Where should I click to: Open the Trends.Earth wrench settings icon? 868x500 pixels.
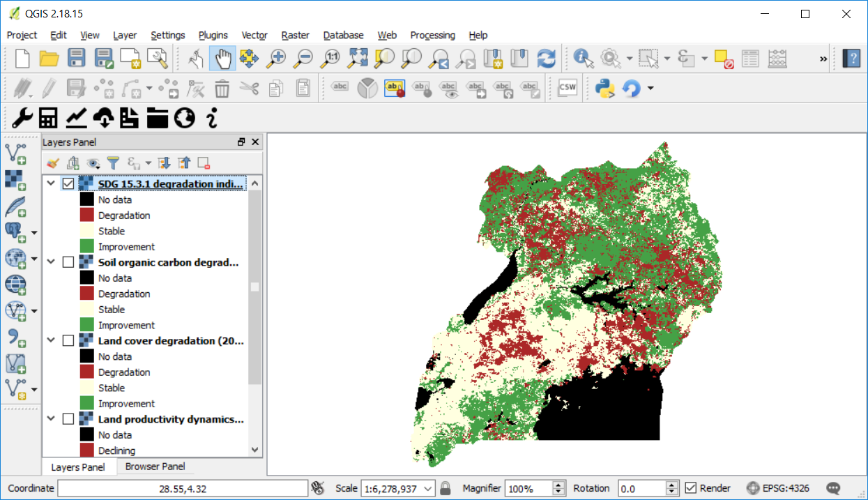pos(22,119)
